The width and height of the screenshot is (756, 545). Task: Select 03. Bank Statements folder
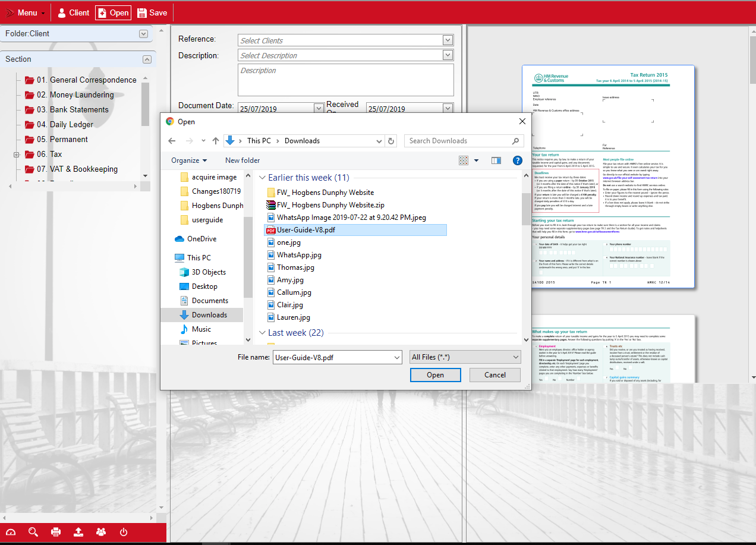coord(67,109)
